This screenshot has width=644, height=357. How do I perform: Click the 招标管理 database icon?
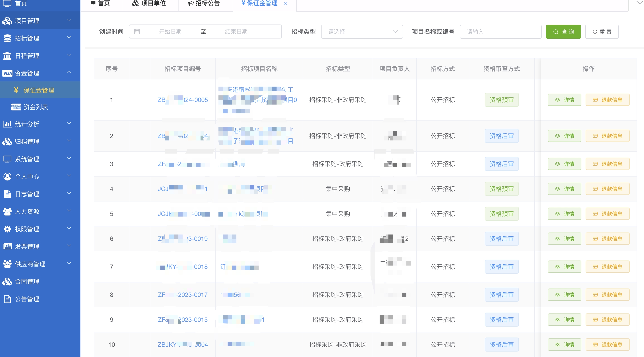7,38
